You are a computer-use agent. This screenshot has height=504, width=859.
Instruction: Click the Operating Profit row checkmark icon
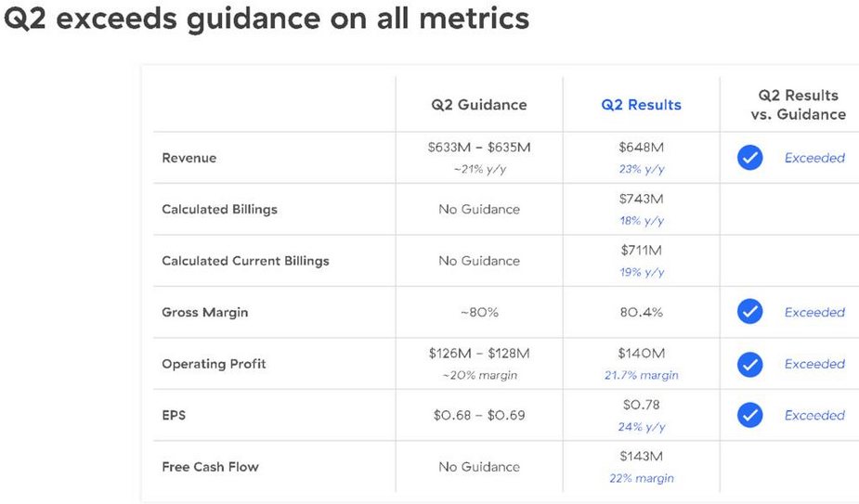pos(749,364)
